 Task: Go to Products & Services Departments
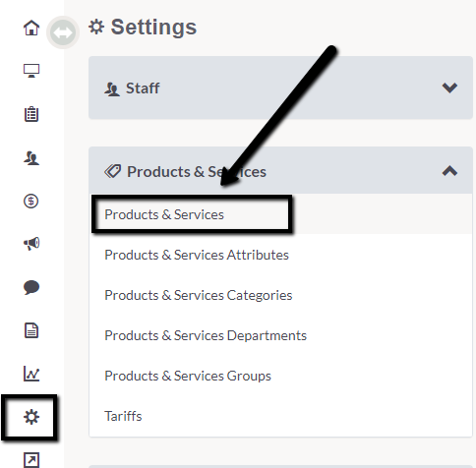(x=206, y=335)
